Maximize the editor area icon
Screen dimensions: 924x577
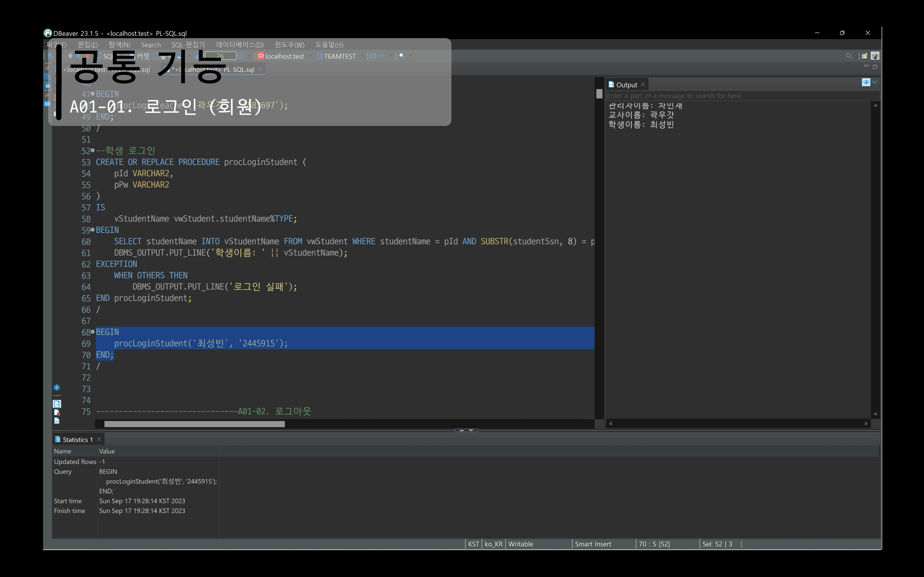875,67
